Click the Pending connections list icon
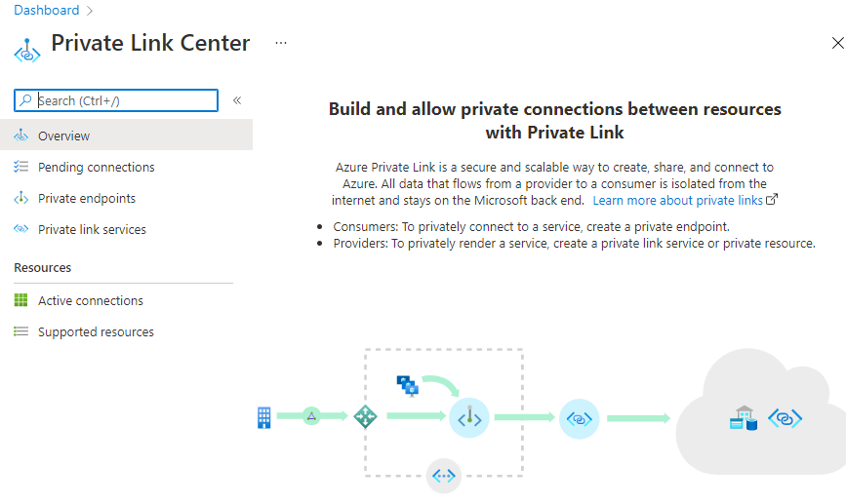The height and width of the screenshot is (504, 846). point(21,167)
